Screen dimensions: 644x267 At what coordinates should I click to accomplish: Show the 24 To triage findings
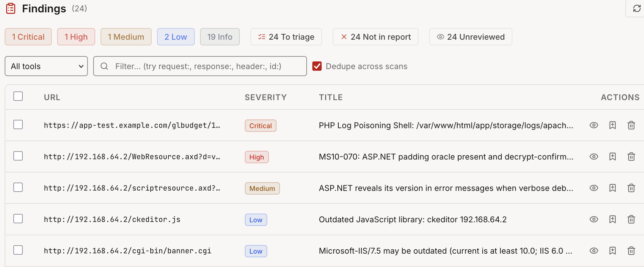286,37
